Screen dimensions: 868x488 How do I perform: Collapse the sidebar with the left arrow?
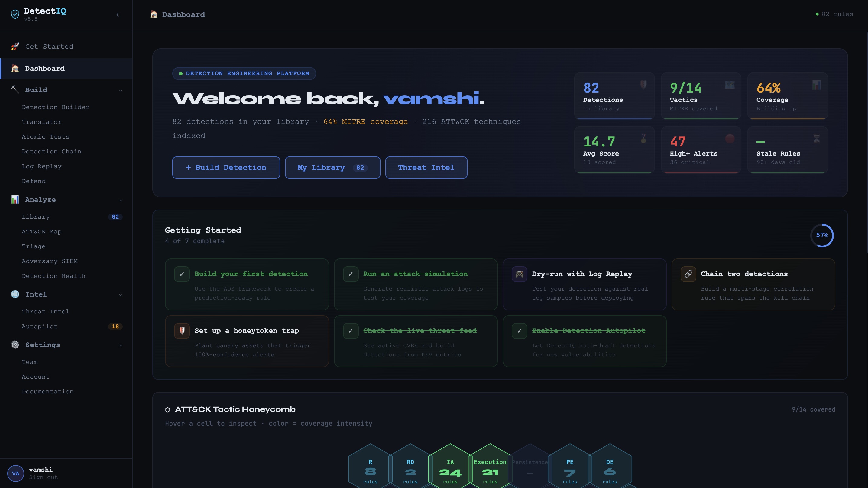click(x=118, y=14)
